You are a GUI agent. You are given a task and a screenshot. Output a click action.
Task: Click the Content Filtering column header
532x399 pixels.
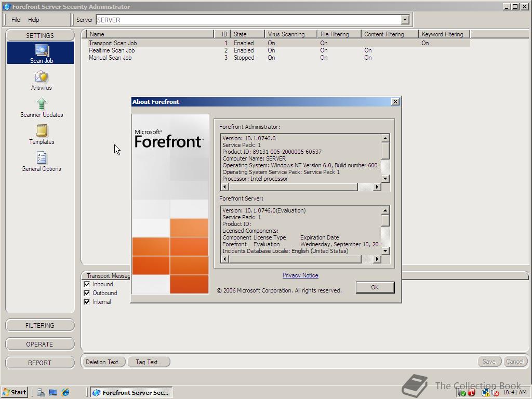pos(390,34)
